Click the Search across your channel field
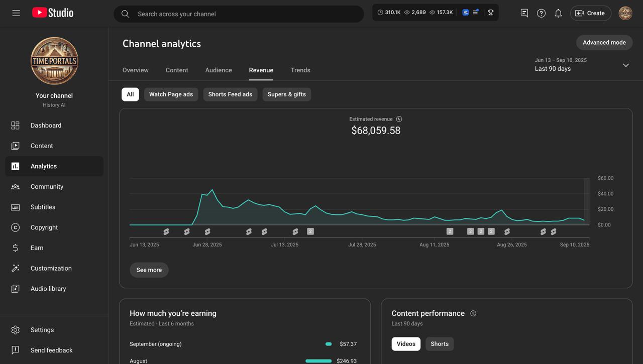This screenshot has width=643, height=364. (246, 14)
